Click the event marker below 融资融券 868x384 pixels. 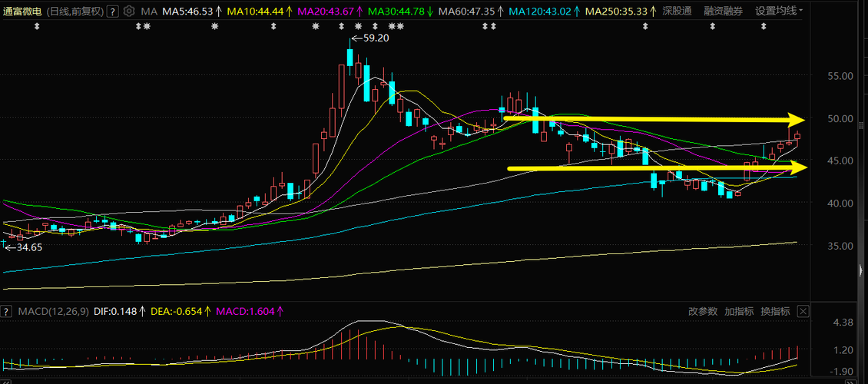pos(712,26)
